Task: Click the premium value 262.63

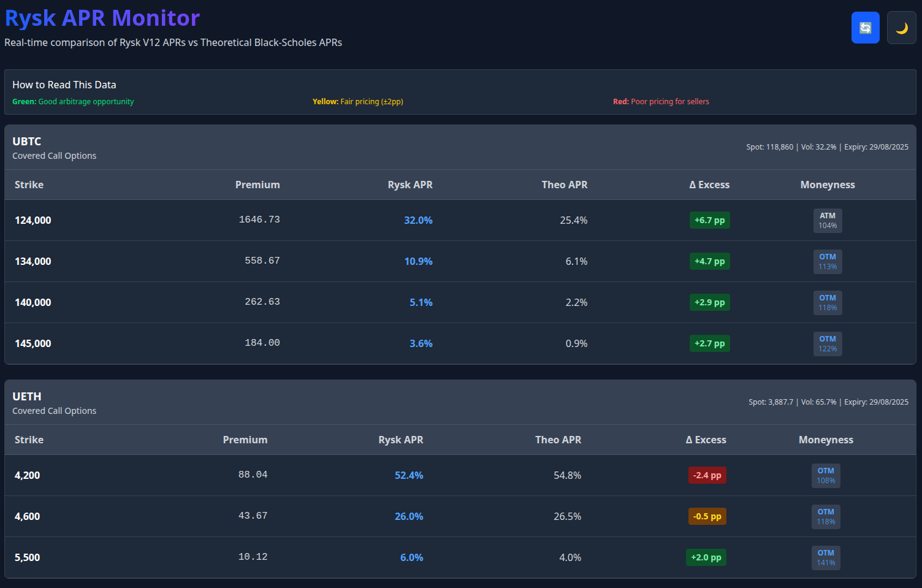Action: pos(262,302)
